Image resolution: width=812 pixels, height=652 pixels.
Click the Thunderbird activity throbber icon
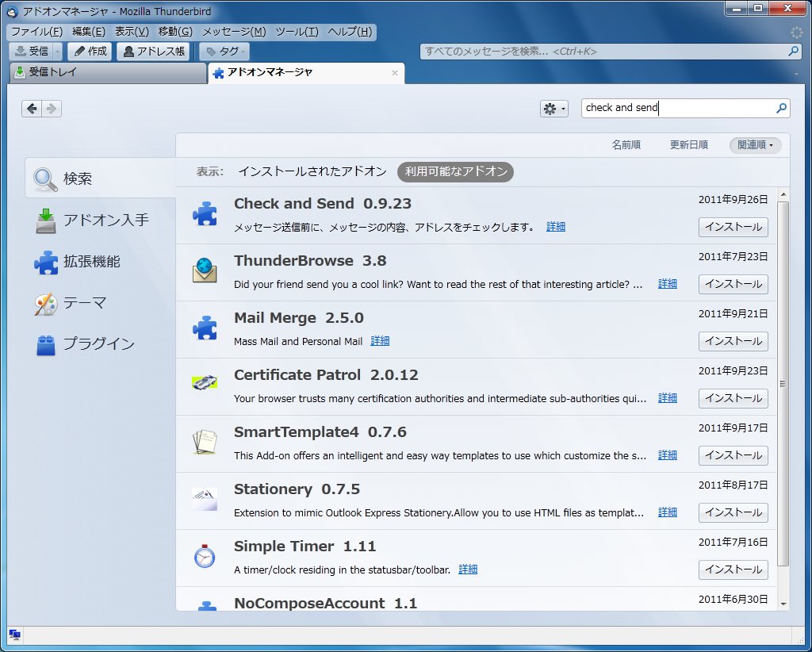[x=796, y=32]
